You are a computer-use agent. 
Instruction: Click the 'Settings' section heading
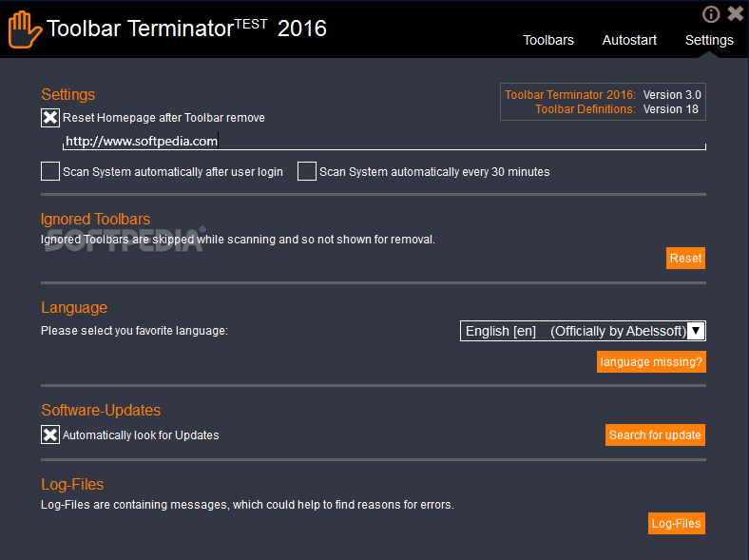67,94
